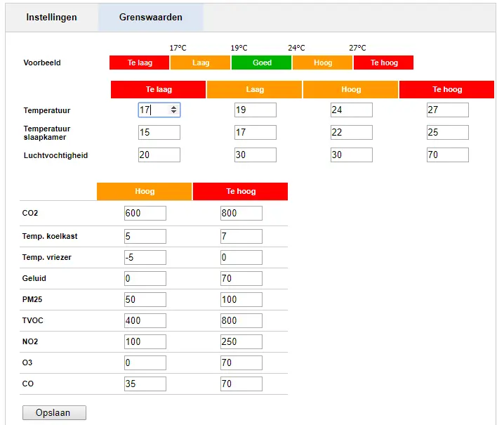Select the green Goed example swatch
504x425 pixels.
click(x=262, y=63)
